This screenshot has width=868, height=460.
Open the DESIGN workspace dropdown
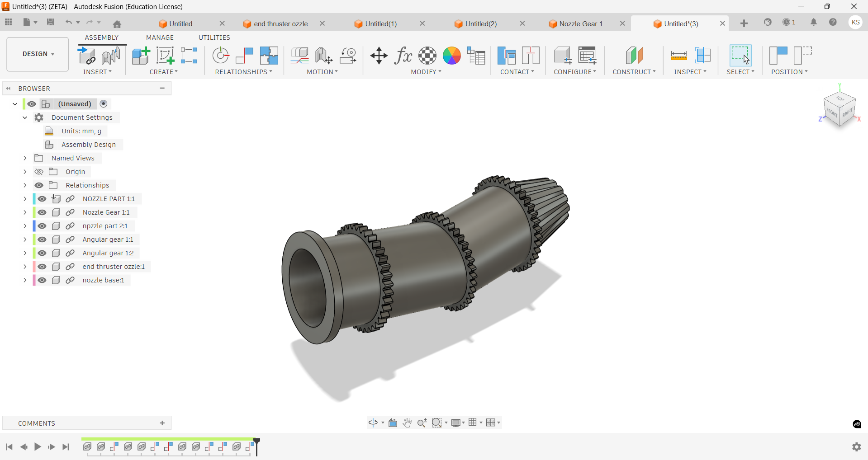38,54
